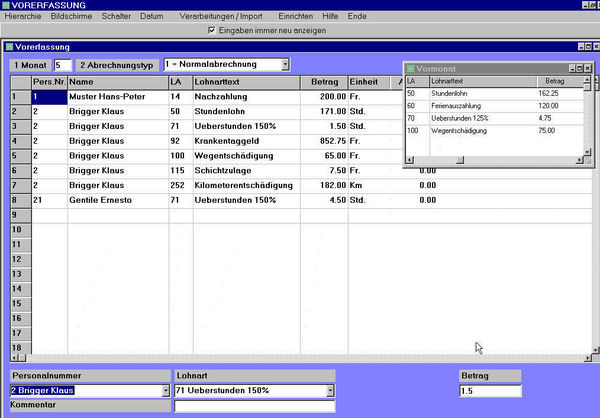Screen dimensions: 600x418
Task: Click 'Schichtzulage' cell
Action: tap(247, 170)
